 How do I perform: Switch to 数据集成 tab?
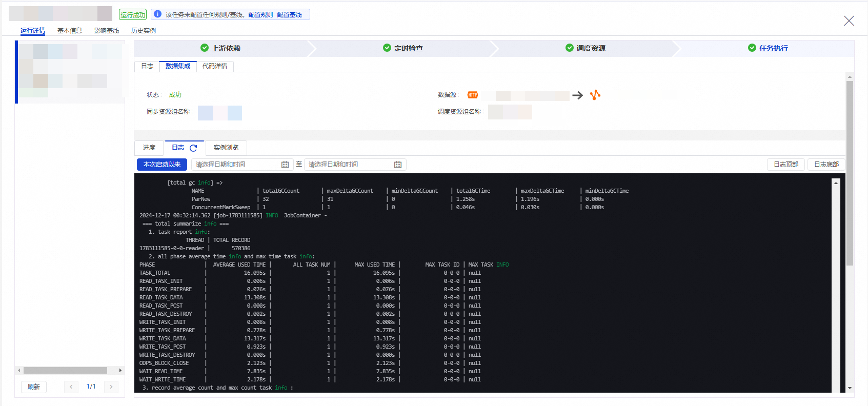click(x=178, y=66)
